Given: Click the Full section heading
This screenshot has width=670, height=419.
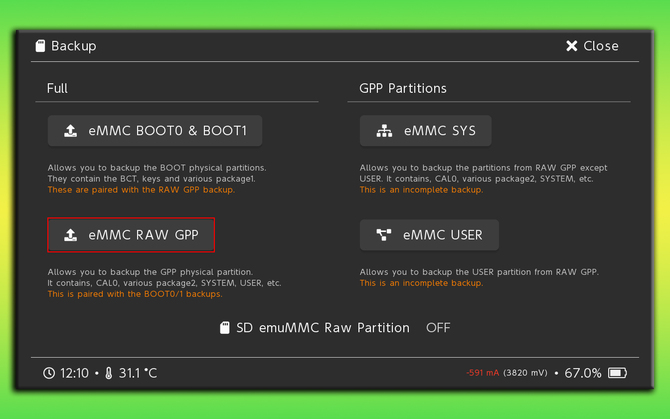Looking at the screenshot, I should (x=57, y=88).
